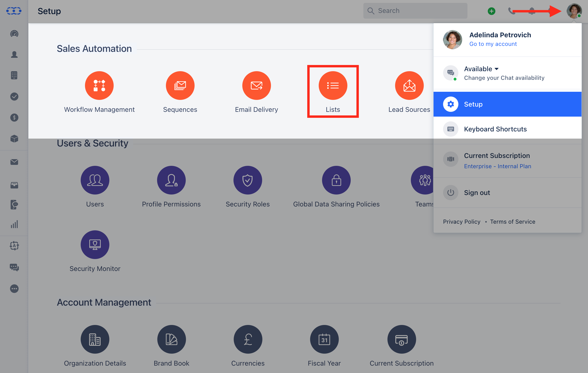
Task: Open Email Delivery settings
Action: [x=256, y=86]
